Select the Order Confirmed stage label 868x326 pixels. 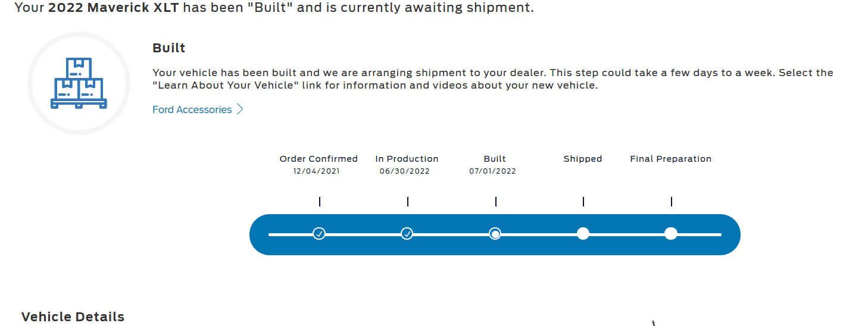tap(319, 159)
